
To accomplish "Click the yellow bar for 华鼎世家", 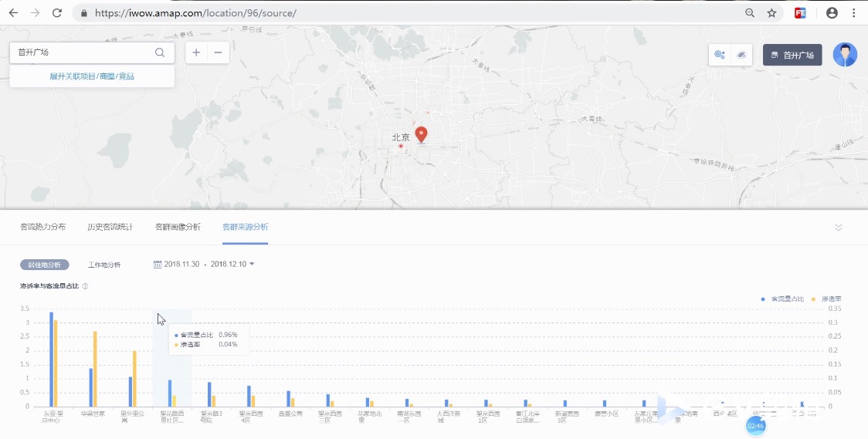I will pyautogui.click(x=95, y=369).
